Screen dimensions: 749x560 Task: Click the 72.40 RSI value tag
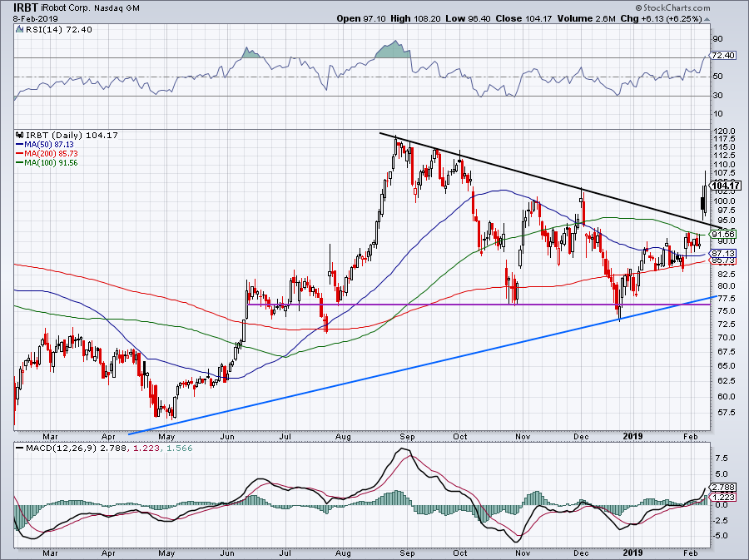coord(723,56)
